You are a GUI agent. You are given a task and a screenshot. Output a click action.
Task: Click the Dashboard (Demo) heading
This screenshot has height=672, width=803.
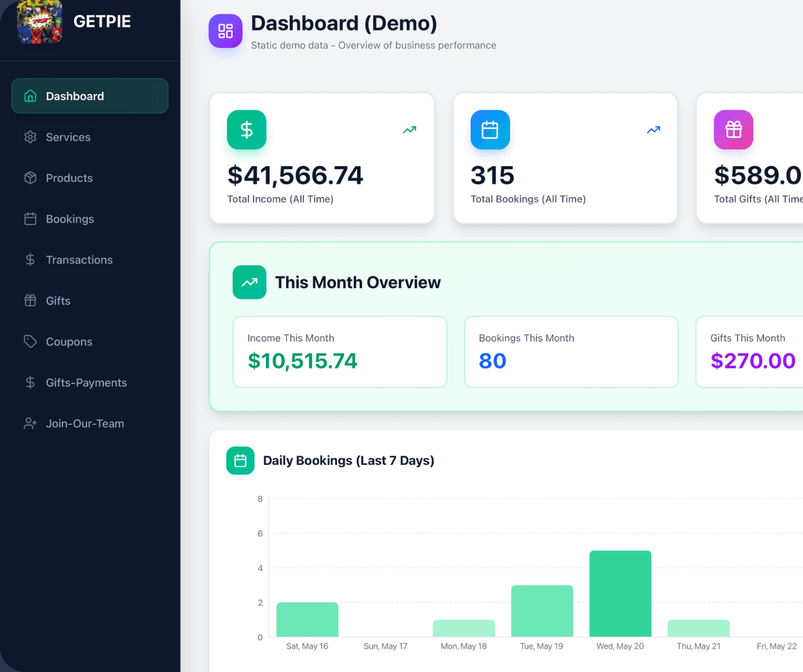coord(344,23)
